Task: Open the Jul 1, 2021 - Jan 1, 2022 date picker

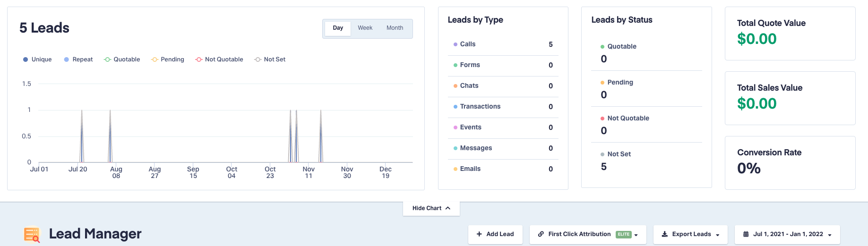Action: click(787, 234)
